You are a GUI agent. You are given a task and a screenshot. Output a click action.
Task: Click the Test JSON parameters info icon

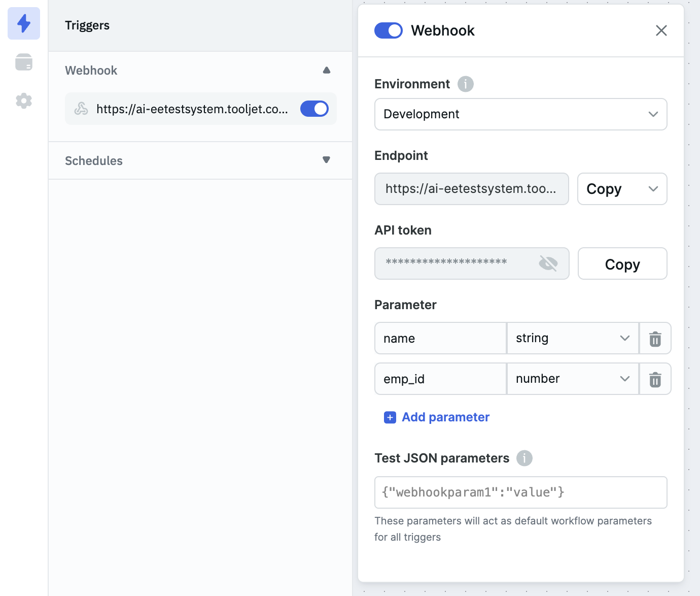click(524, 458)
